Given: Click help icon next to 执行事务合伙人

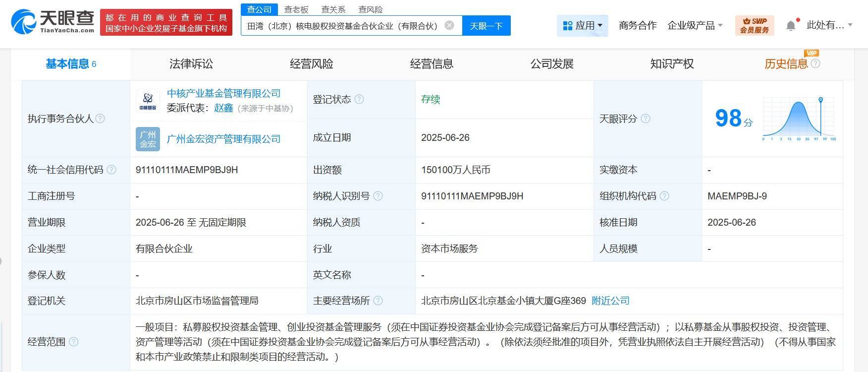Looking at the screenshot, I should pyautogui.click(x=100, y=119).
